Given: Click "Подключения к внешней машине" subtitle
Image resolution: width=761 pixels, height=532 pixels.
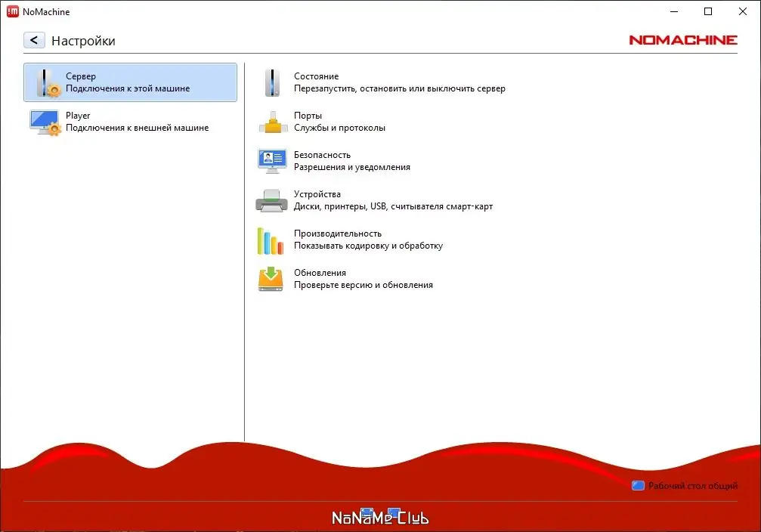Looking at the screenshot, I should click(137, 128).
